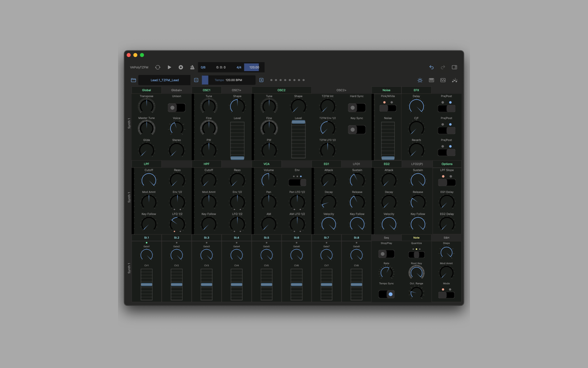Select the Note tab

pyautogui.click(x=416, y=238)
